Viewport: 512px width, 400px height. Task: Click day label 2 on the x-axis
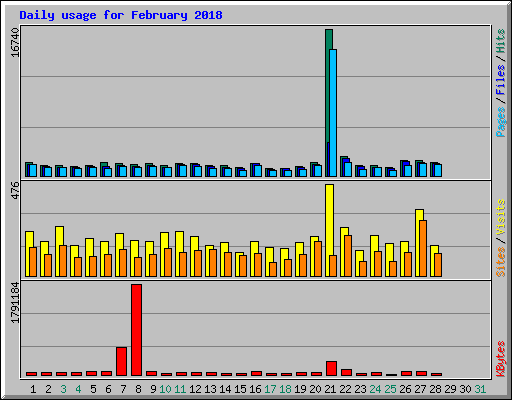click(48, 389)
